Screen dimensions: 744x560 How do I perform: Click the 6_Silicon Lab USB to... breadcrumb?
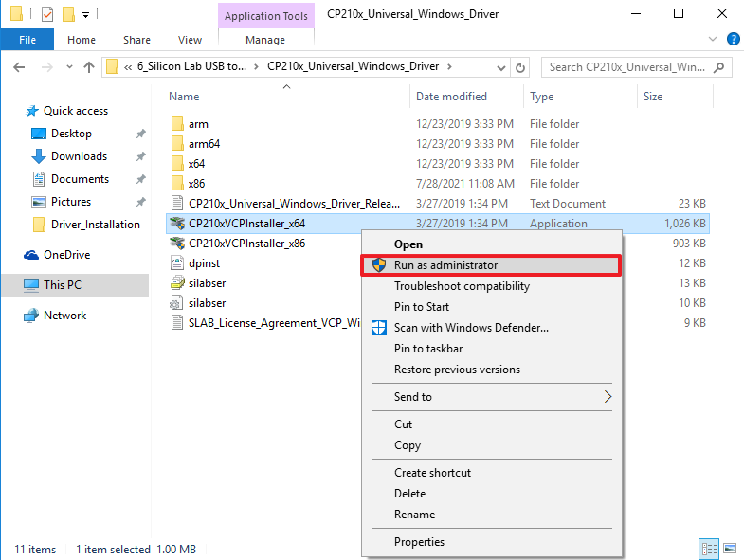click(191, 66)
